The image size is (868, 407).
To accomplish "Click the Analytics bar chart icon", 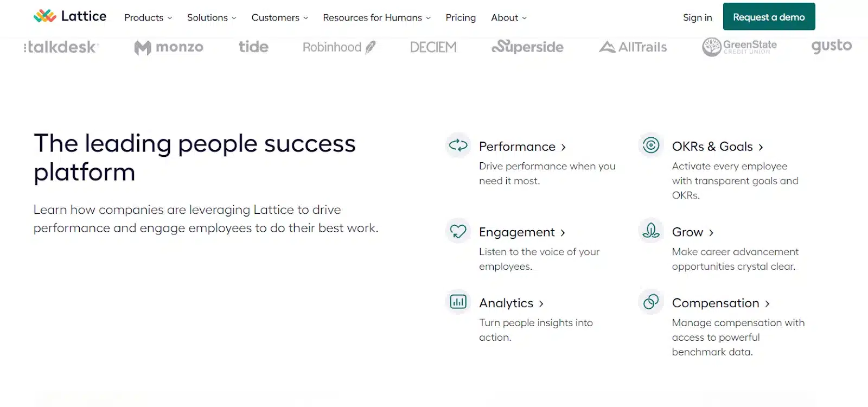I will click(458, 302).
